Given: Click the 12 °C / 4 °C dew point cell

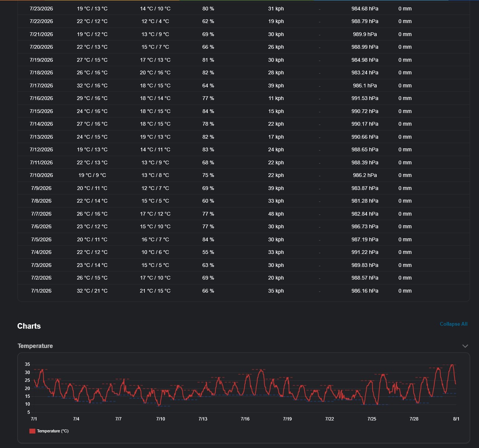Looking at the screenshot, I should click(x=155, y=21).
